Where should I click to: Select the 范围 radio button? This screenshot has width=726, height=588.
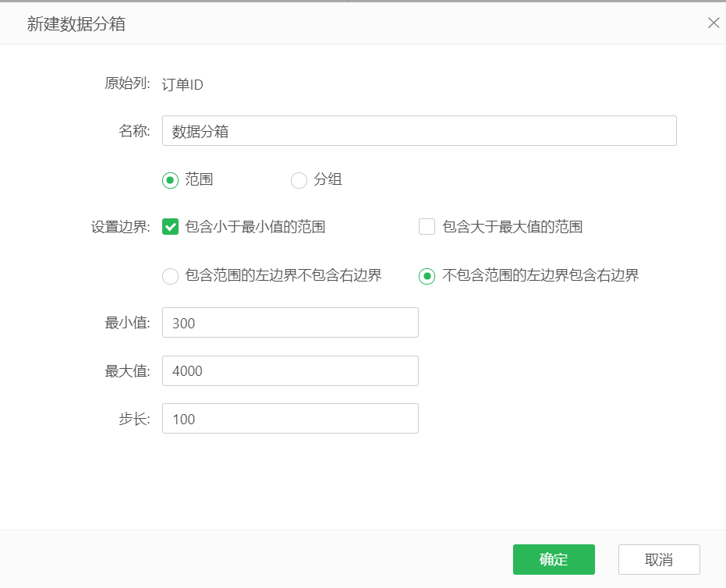pyautogui.click(x=170, y=180)
